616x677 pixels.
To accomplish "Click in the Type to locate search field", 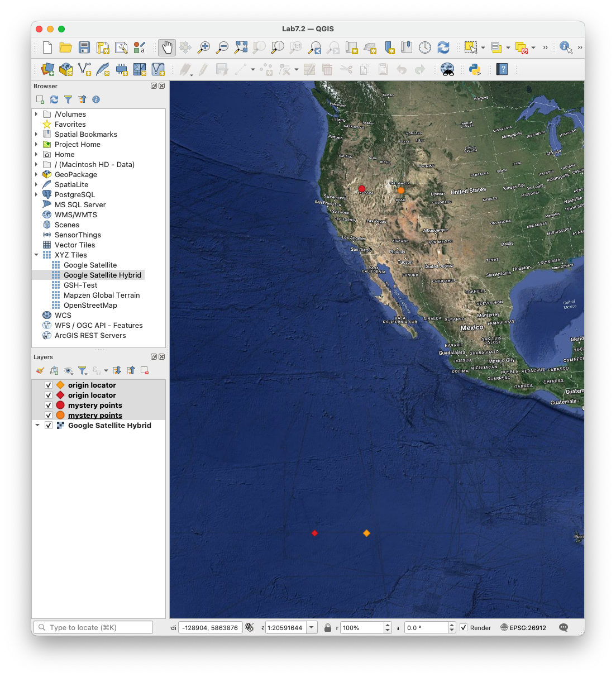I will click(93, 627).
